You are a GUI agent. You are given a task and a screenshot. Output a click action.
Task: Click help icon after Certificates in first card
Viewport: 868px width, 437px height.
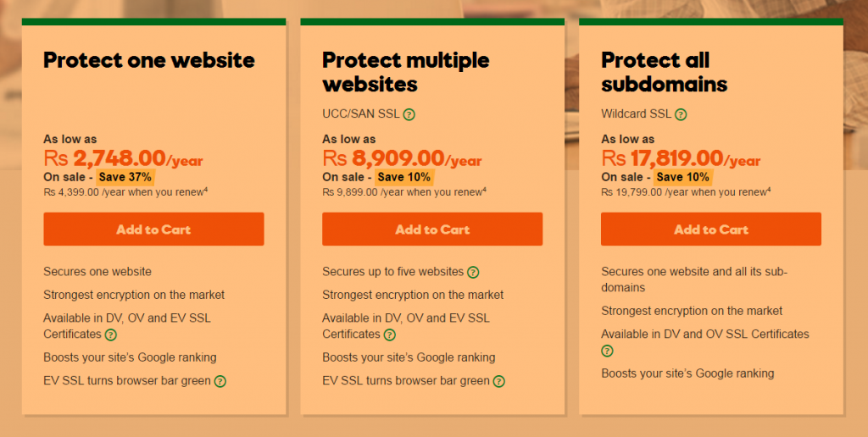coord(111,335)
